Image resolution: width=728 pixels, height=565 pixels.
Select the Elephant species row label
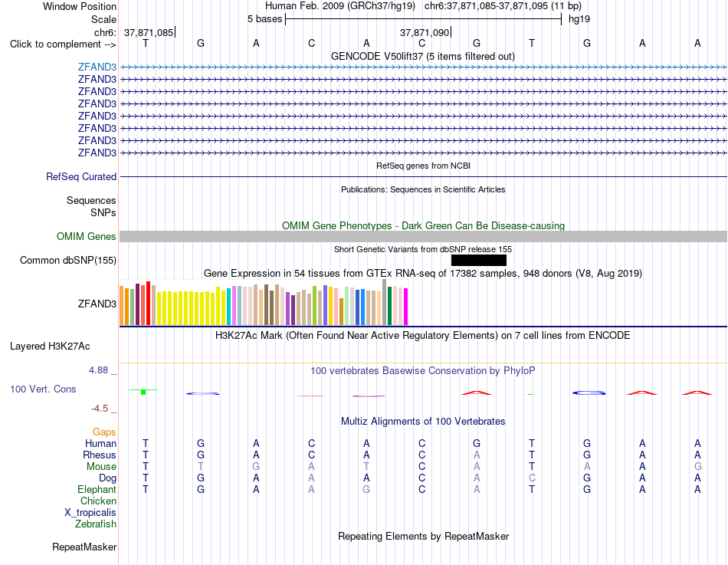pyautogui.click(x=97, y=489)
